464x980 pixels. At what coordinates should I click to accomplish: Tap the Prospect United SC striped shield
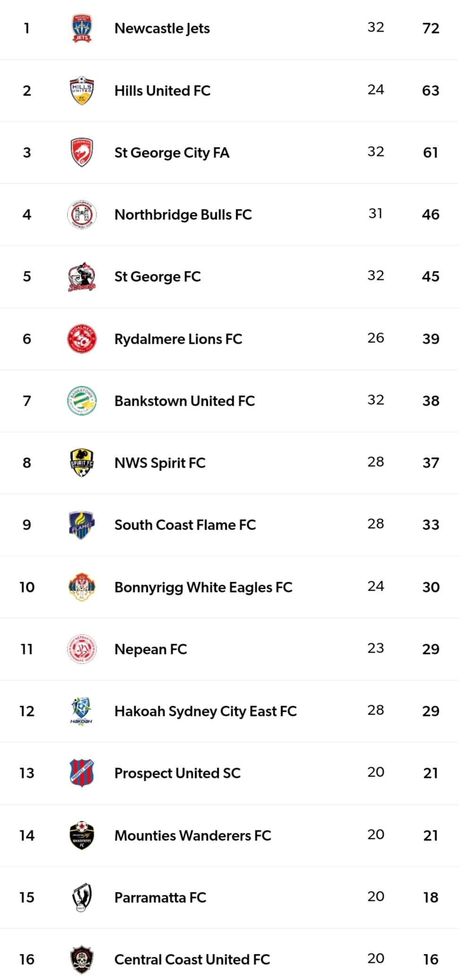(x=82, y=773)
